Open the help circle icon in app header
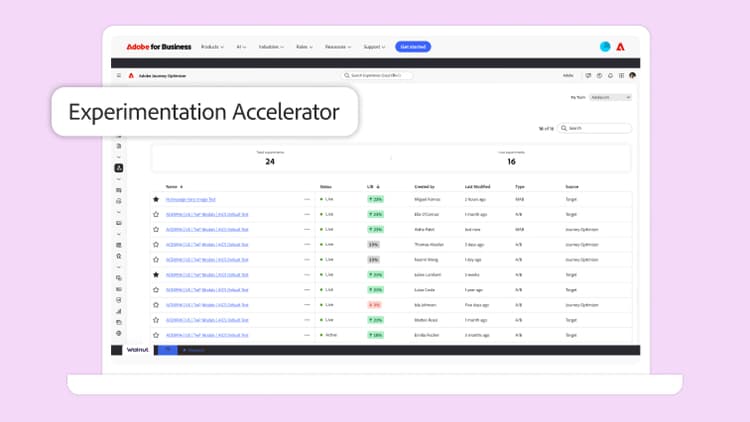Screen dimensions: 750x422 (x=599, y=76)
